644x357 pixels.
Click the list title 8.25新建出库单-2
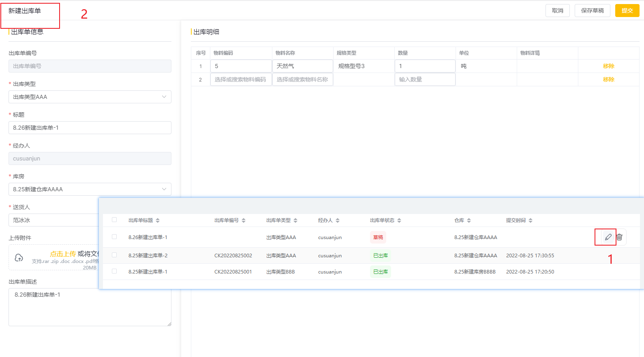[x=148, y=256]
